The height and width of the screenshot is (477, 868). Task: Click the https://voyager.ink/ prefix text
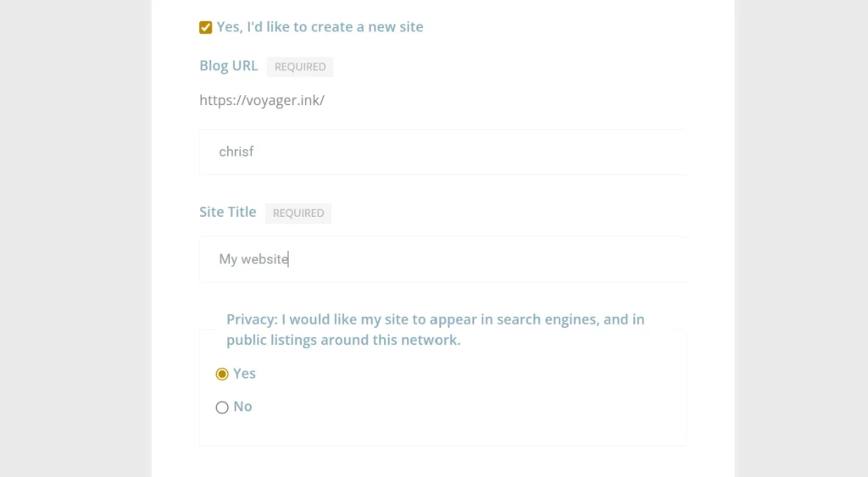click(x=262, y=100)
